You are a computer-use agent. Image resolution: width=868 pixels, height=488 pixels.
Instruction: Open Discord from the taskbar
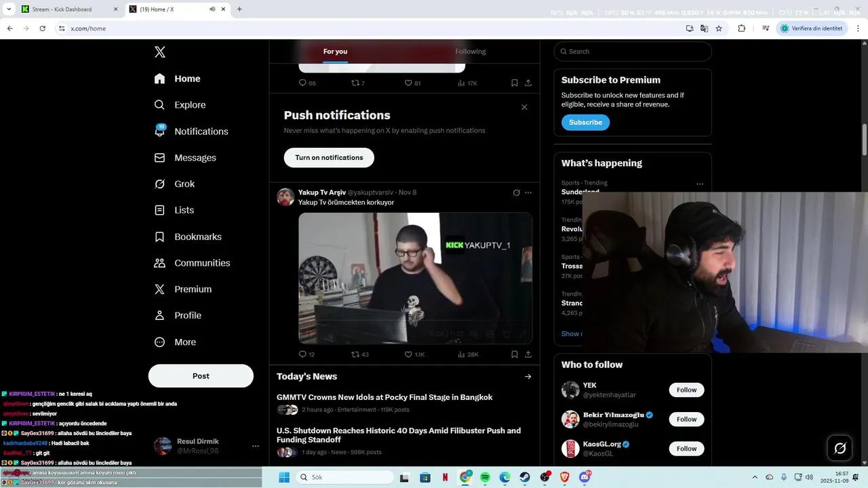(585, 477)
